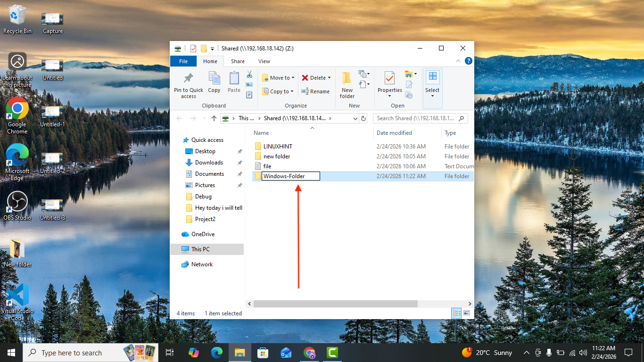The image size is (644, 362).
Task: Click the Copy path icon in Clipboard
Action: point(249,85)
